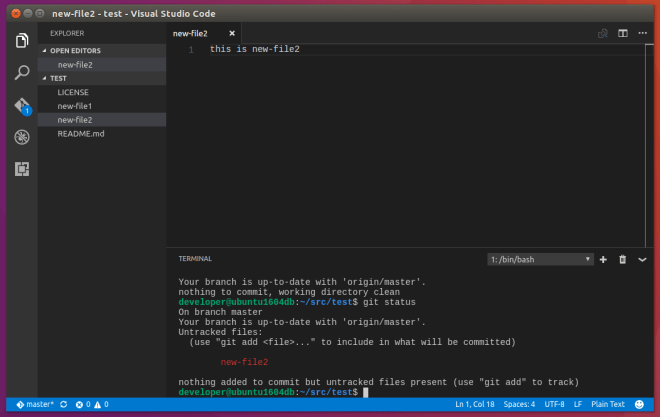Viewport: 660px width, 417px height.
Task: Click the split editor icon
Action: pos(622,33)
